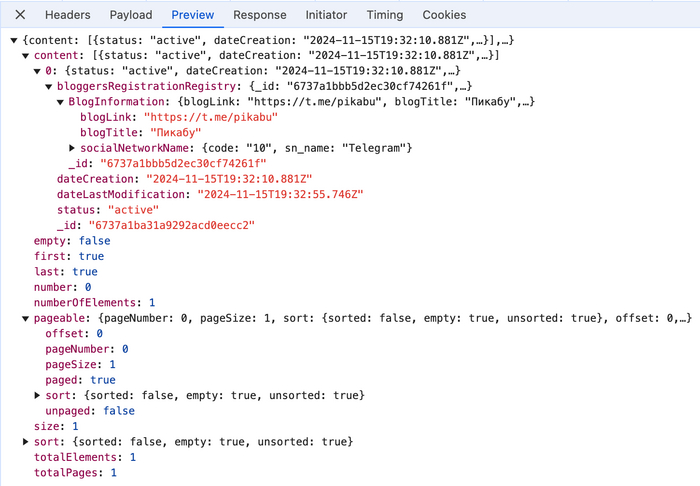The width and height of the screenshot is (700, 486).
Task: Expand the sort object inside pageable
Action: (x=38, y=396)
